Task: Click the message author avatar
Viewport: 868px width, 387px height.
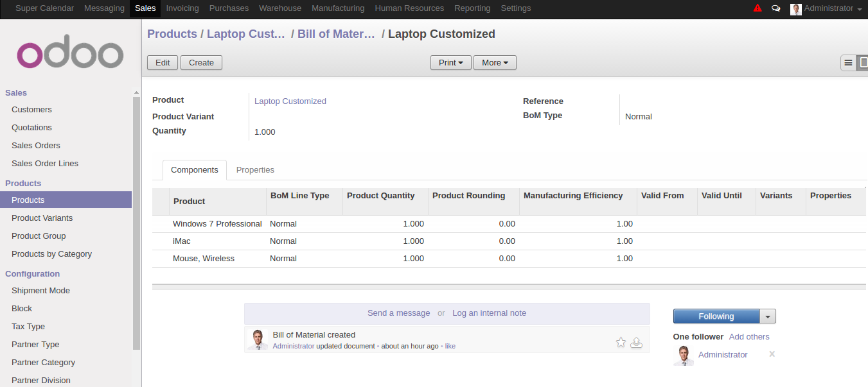Action: coord(258,340)
